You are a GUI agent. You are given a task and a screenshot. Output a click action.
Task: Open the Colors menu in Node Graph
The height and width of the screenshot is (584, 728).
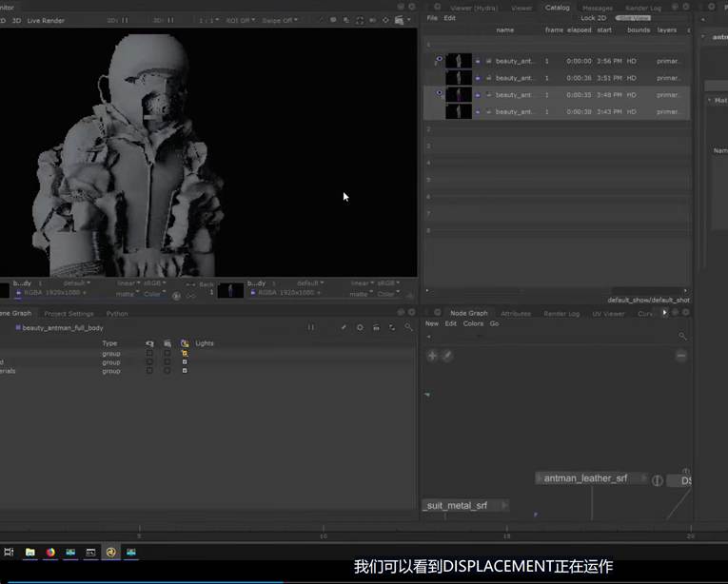(473, 323)
